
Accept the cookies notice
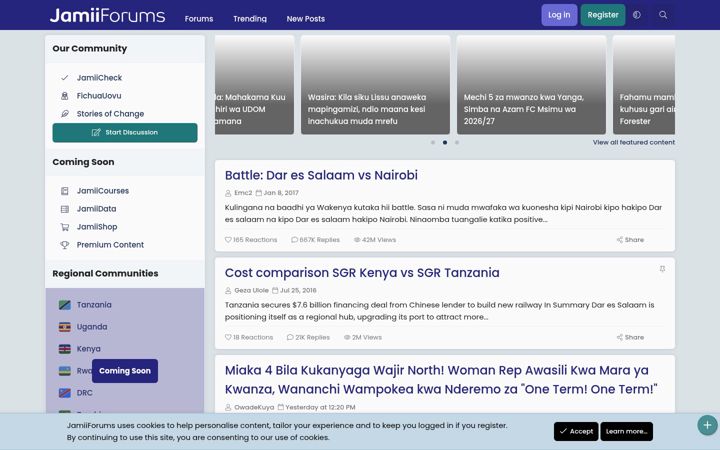click(576, 431)
